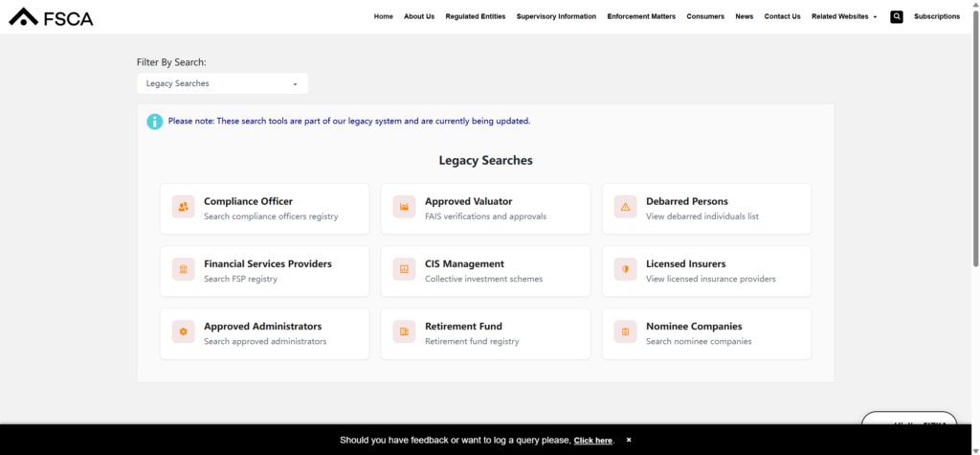Screen dimensions: 980x455
Task: Dismiss the feedback banner
Action: [629, 440]
